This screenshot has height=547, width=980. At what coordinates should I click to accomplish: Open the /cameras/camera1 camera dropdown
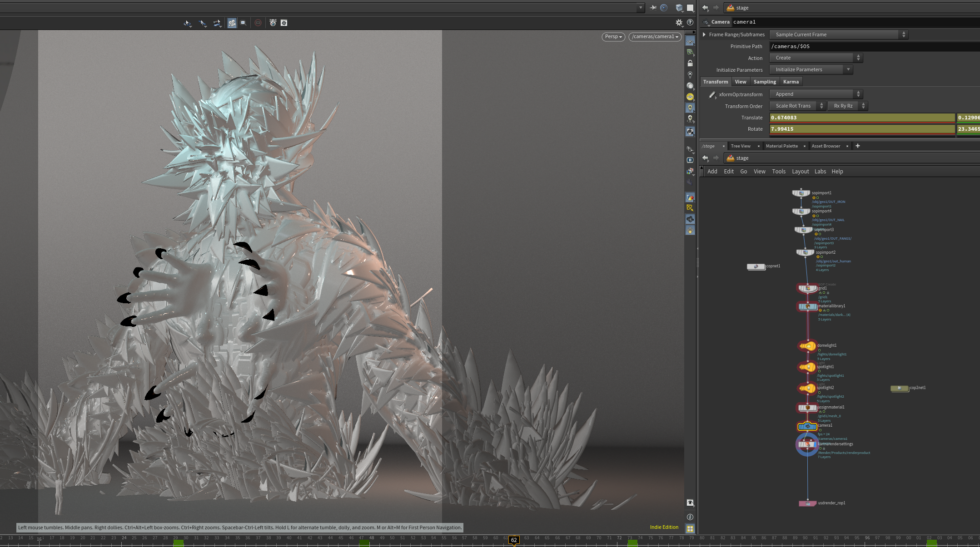click(x=655, y=37)
